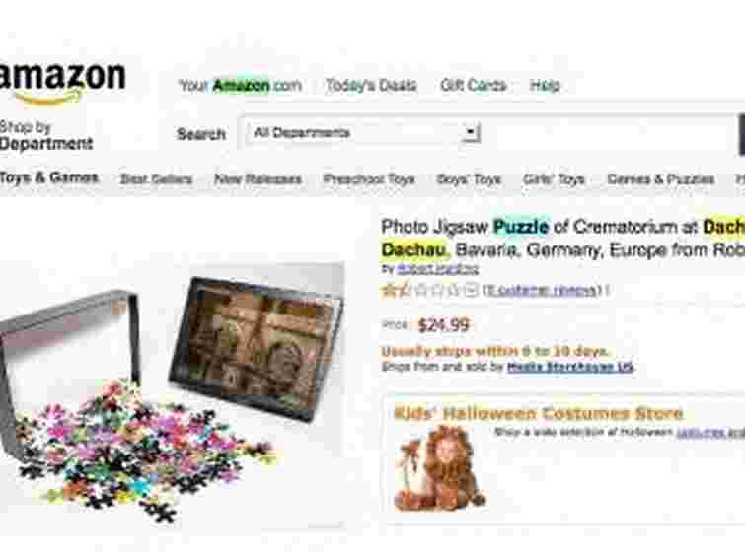Viewport: 745px width, 560px height.
Task: Open Boys' Toys section
Action: pyautogui.click(x=469, y=179)
